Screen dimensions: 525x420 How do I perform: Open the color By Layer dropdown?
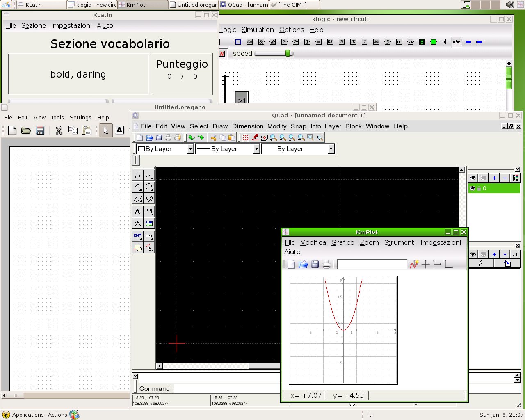[x=165, y=149]
